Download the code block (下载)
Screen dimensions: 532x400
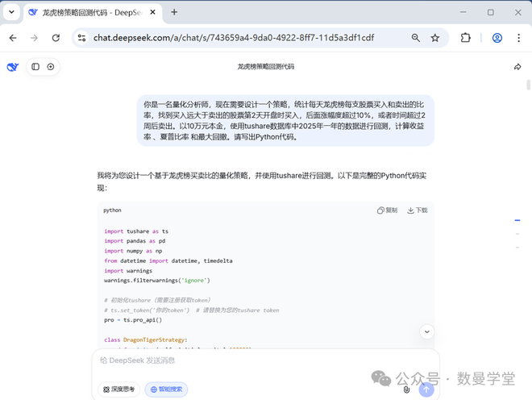tap(417, 210)
